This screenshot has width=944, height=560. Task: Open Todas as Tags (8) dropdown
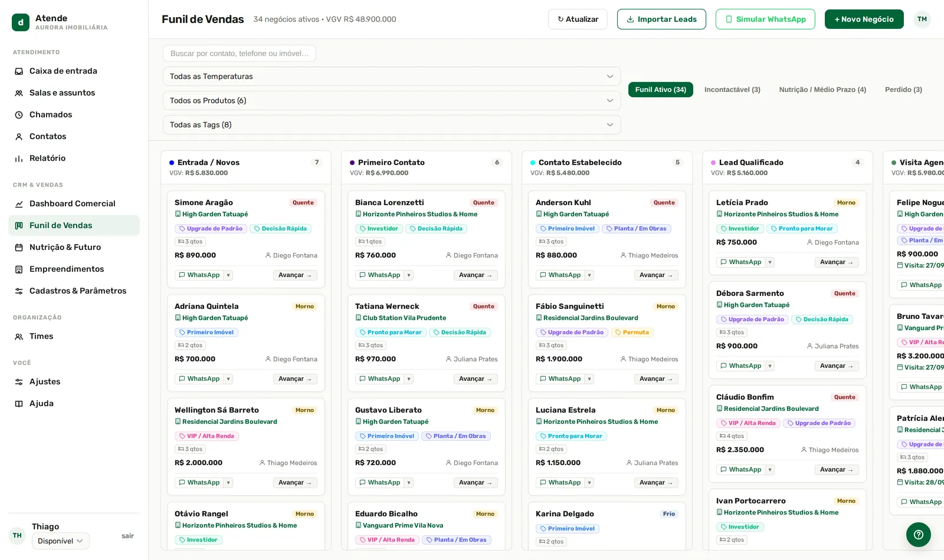click(x=392, y=125)
